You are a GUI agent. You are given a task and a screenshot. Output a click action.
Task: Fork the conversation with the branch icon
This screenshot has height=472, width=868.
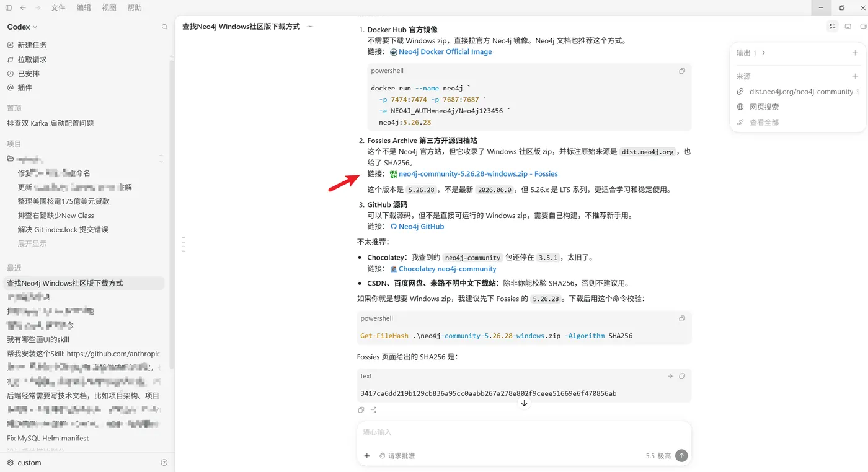374,410
